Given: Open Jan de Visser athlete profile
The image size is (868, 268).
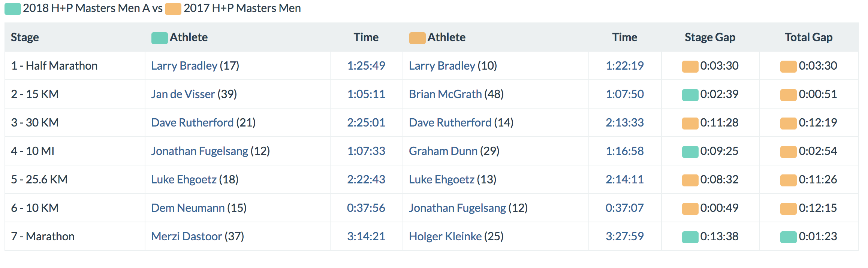Looking at the screenshot, I should tap(183, 94).
